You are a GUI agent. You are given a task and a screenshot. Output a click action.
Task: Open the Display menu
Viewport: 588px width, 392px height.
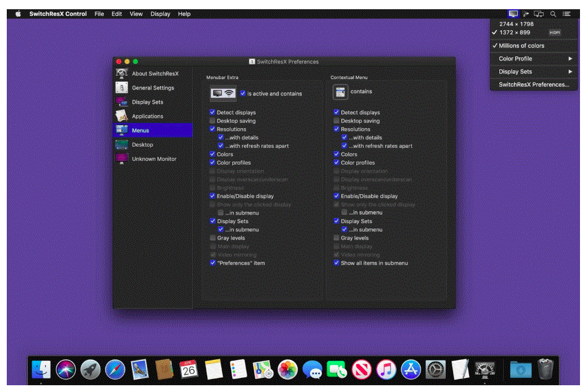pyautogui.click(x=160, y=14)
